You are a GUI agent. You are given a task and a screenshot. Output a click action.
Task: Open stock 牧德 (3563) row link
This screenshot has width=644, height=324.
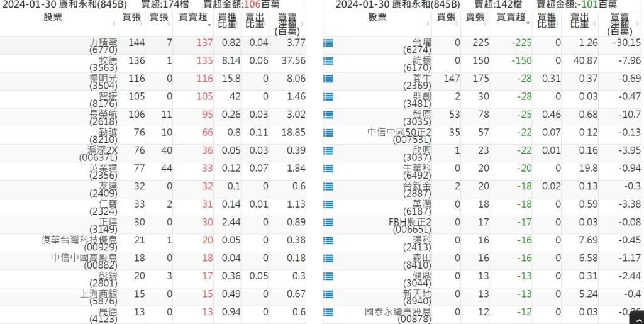pyautogui.click(x=103, y=63)
